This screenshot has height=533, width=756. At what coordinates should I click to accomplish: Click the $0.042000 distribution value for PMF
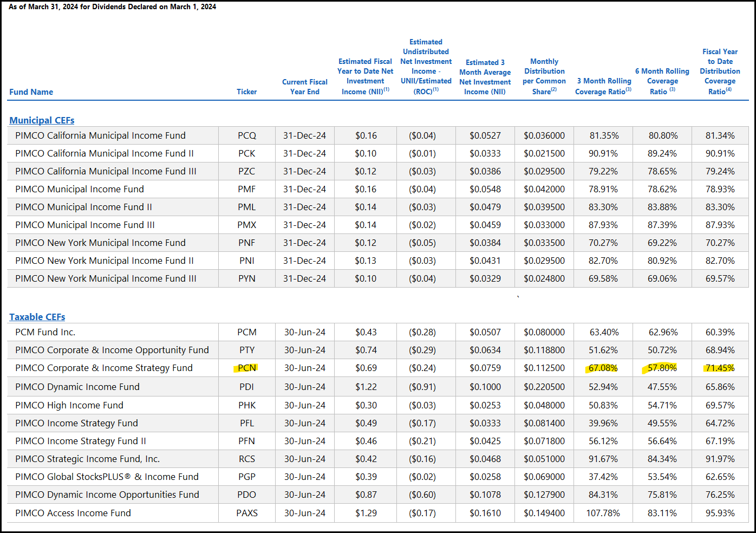point(544,189)
